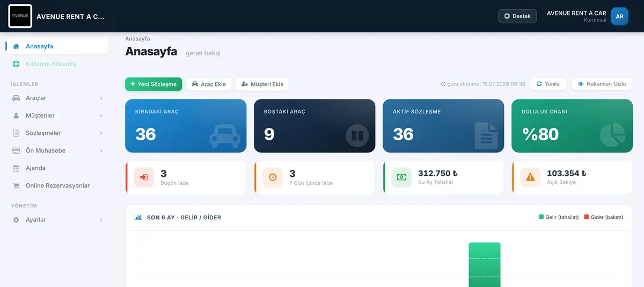Open Online Rezervasyonlar in sidebar
The width and height of the screenshot is (644, 287).
pos(57,185)
